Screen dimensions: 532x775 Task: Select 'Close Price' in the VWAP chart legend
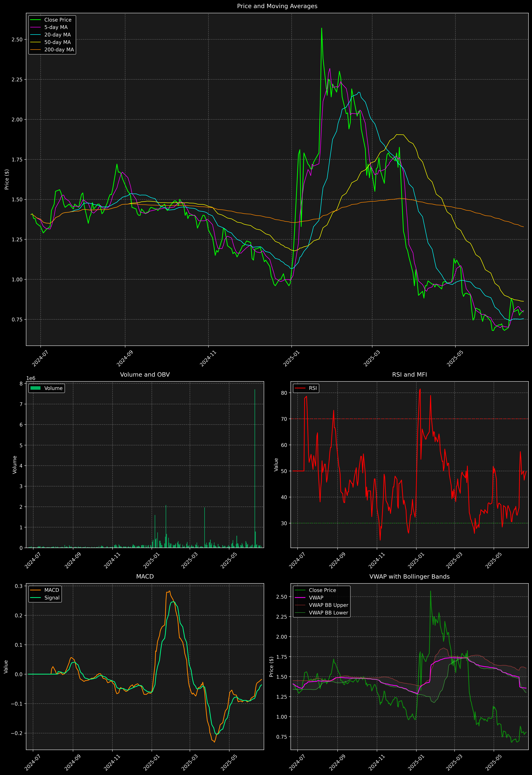(x=322, y=590)
